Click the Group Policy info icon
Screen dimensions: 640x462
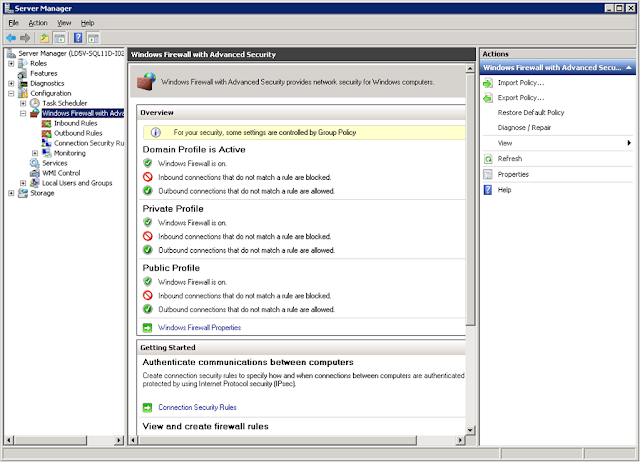pyautogui.click(x=156, y=132)
